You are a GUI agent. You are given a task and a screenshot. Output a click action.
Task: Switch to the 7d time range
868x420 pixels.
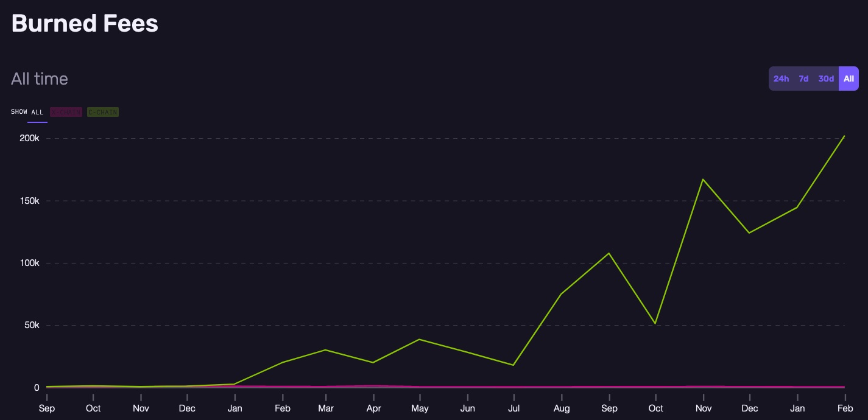click(x=803, y=79)
